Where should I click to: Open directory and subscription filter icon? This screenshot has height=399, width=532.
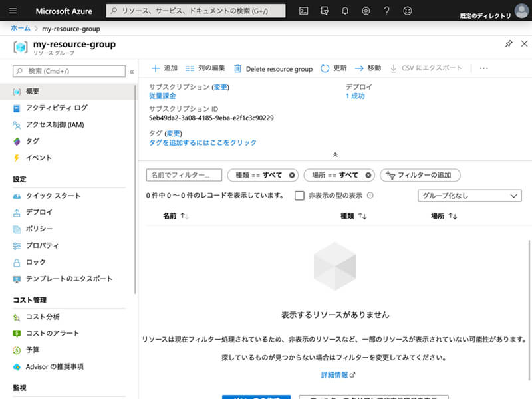click(325, 11)
